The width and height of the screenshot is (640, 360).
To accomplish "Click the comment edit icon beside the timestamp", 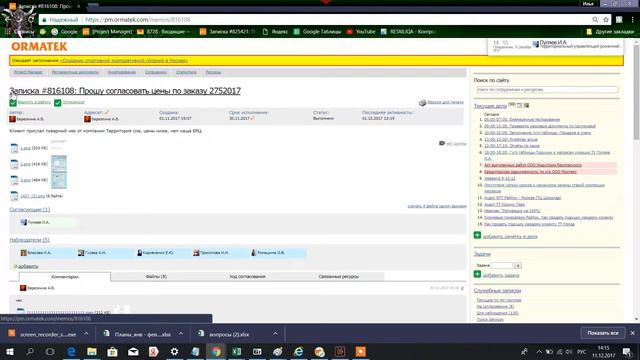I will pos(462,288).
